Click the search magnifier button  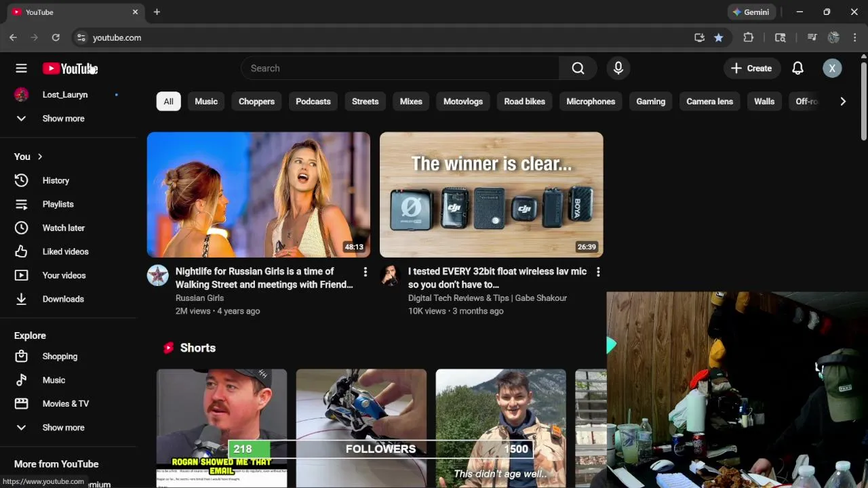click(x=578, y=68)
